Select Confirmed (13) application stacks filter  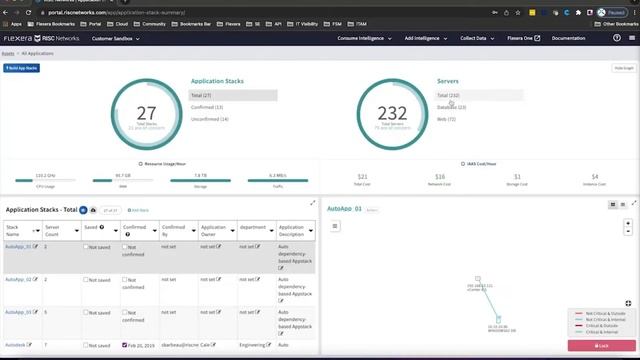tap(207, 107)
